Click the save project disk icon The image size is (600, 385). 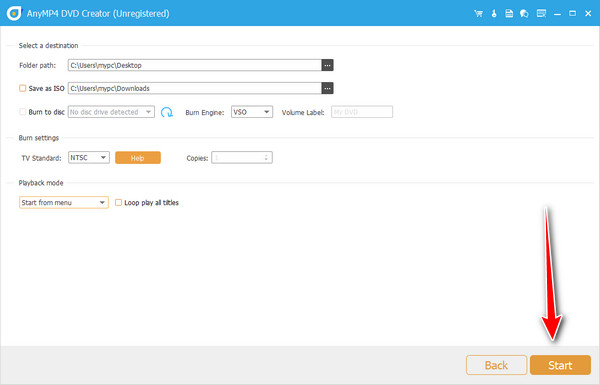[x=509, y=14]
